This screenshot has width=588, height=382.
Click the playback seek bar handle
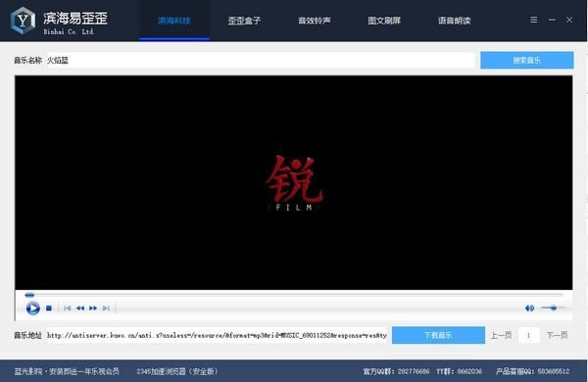29,295
